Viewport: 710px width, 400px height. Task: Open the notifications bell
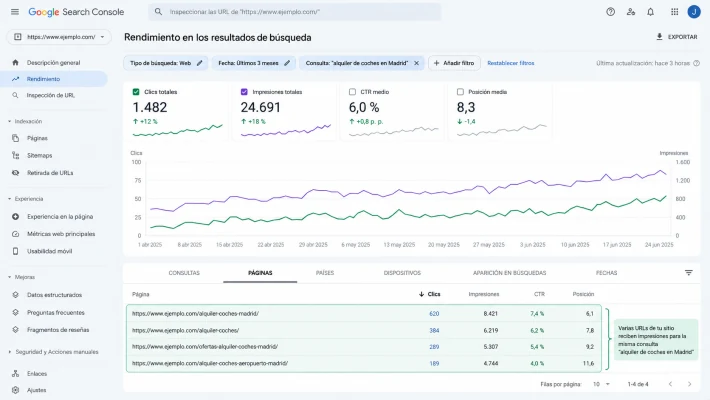pos(651,12)
